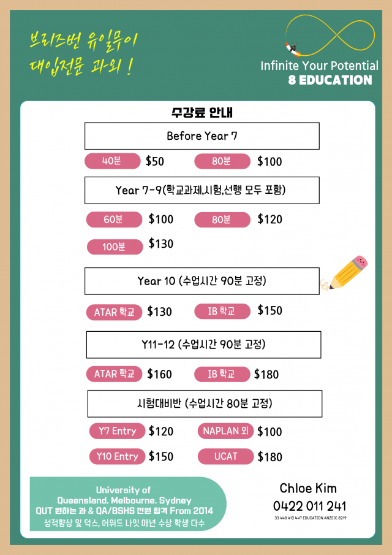Select the 100분 pink label
Screen dimensions: 392x555
115,247
